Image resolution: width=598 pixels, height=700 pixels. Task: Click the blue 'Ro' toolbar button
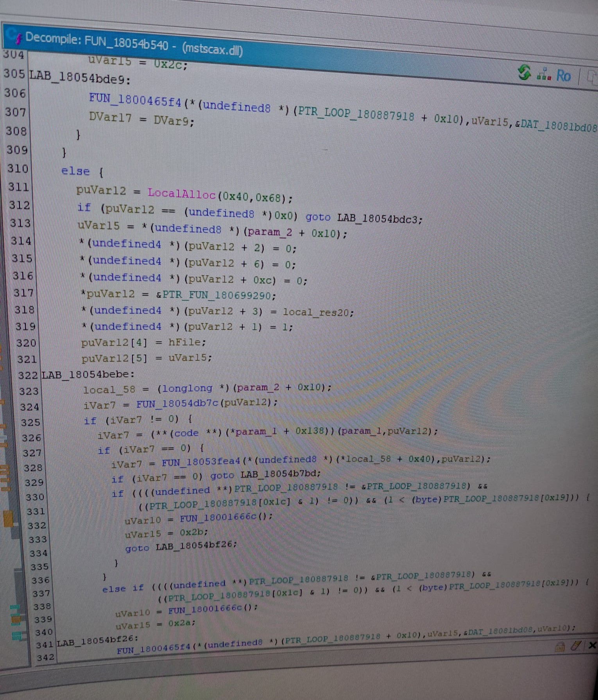point(563,75)
